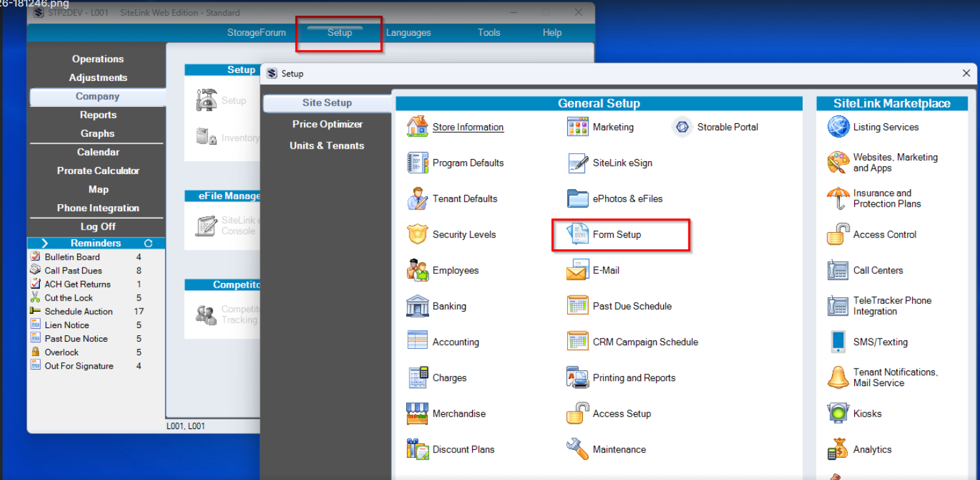Open Storable Portal hexagon icon
Screen dimensions: 980x480
click(682, 127)
